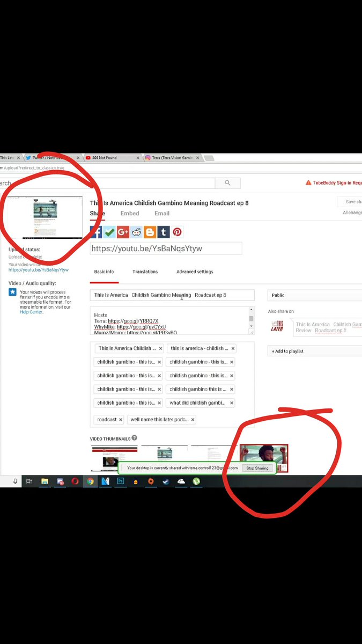Image resolution: width=362 pixels, height=644 pixels.
Task: Click the green checkmark share icon
Action: coord(109,232)
